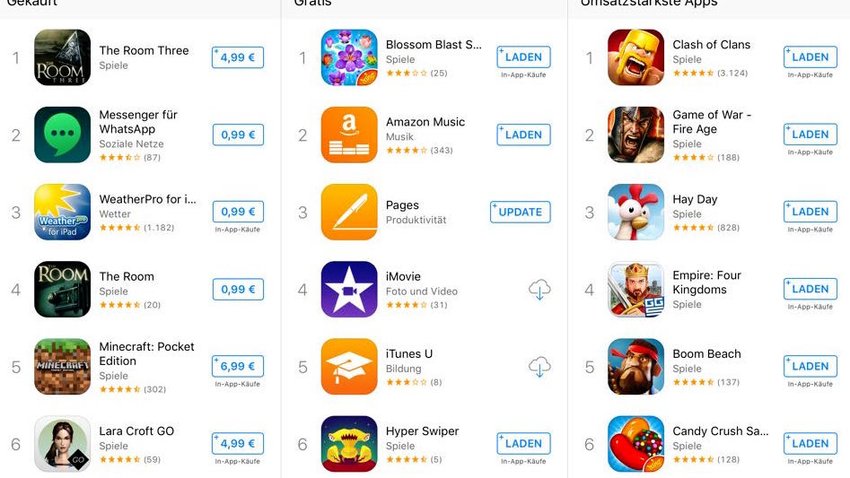Tap the Hay Day chicken icon

coord(636,212)
